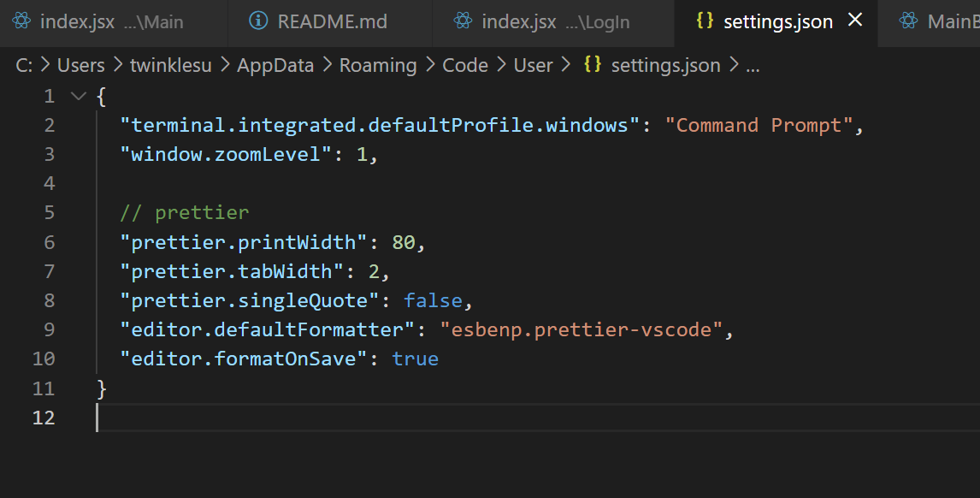Click the "esbenp.prettier-vscode" string value
Screen dimensions: 980x498
[x=582, y=329]
